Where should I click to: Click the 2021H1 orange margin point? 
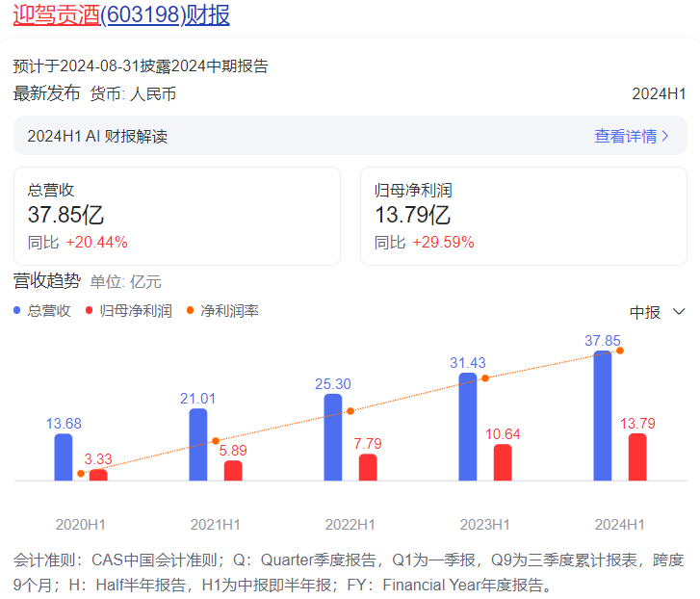click(216, 440)
